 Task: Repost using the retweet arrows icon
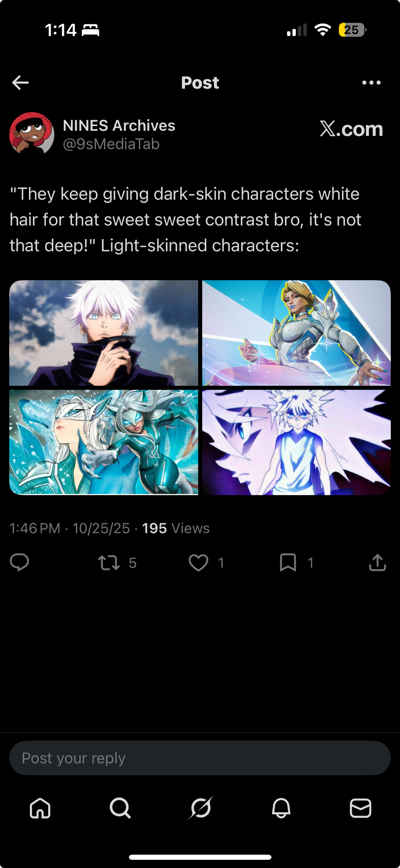[x=109, y=562]
